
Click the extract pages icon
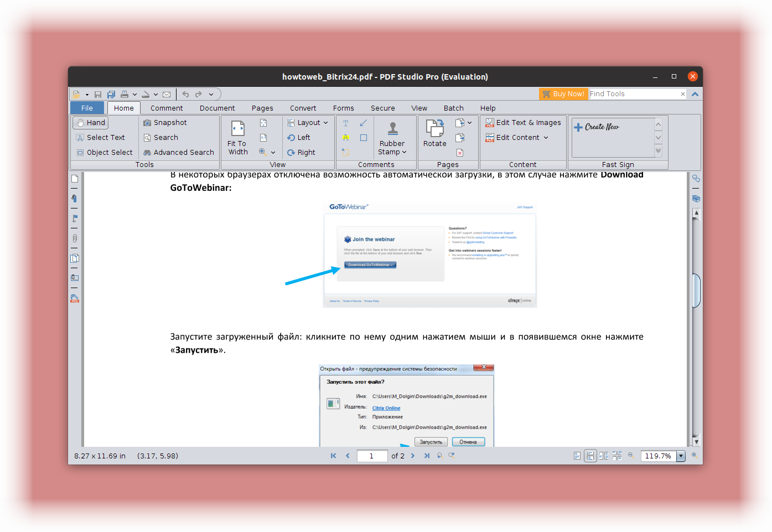(460, 138)
